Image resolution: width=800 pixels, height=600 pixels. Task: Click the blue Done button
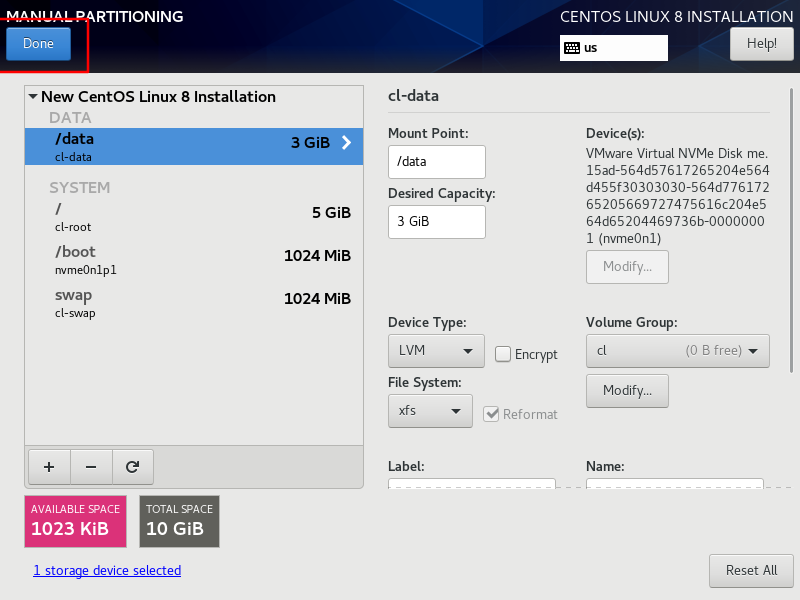(x=38, y=44)
